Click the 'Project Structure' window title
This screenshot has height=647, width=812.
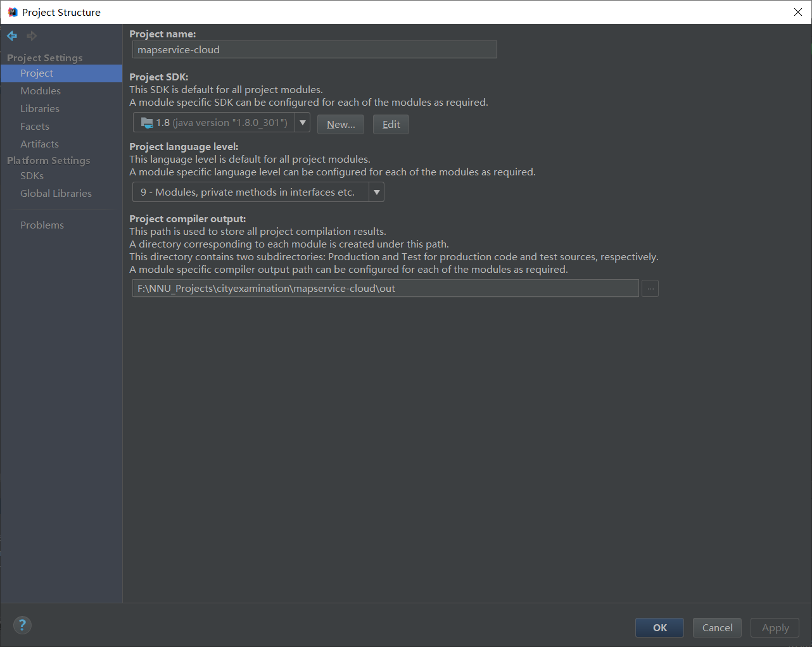(61, 12)
